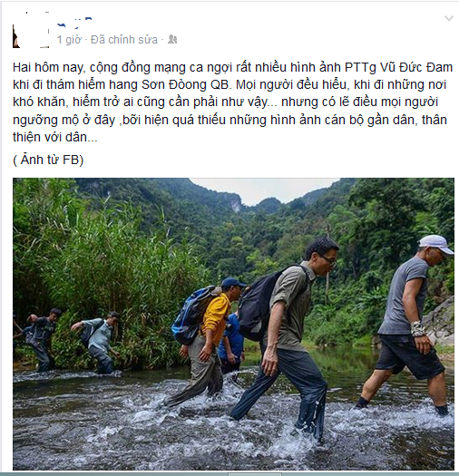Open the river crossing photo
Image resolution: width=459 pixels, height=476 pixels.
pyautogui.click(x=233, y=324)
